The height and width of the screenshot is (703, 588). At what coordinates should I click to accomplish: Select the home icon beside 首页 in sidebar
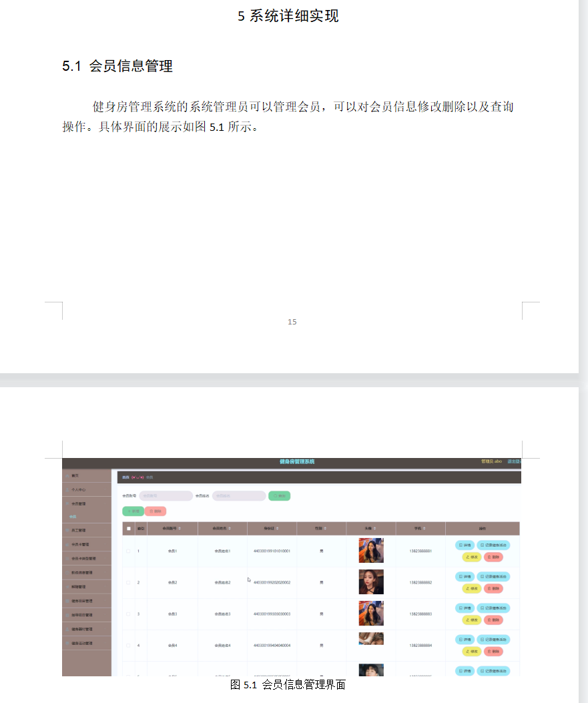66,476
